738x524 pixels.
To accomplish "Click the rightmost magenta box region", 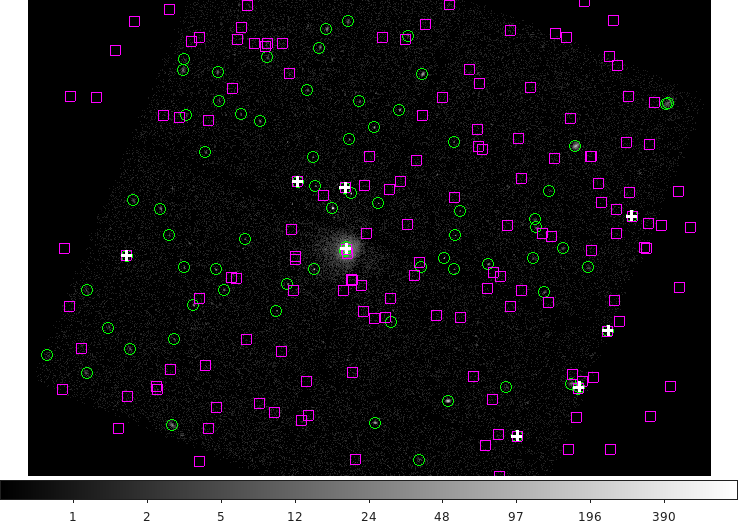I will (690, 228).
